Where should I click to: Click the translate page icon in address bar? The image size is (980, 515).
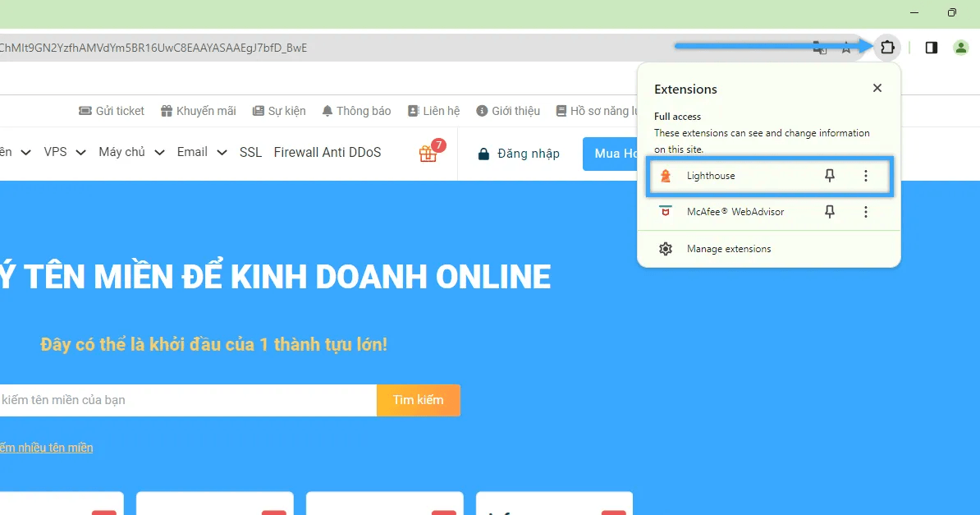(819, 48)
